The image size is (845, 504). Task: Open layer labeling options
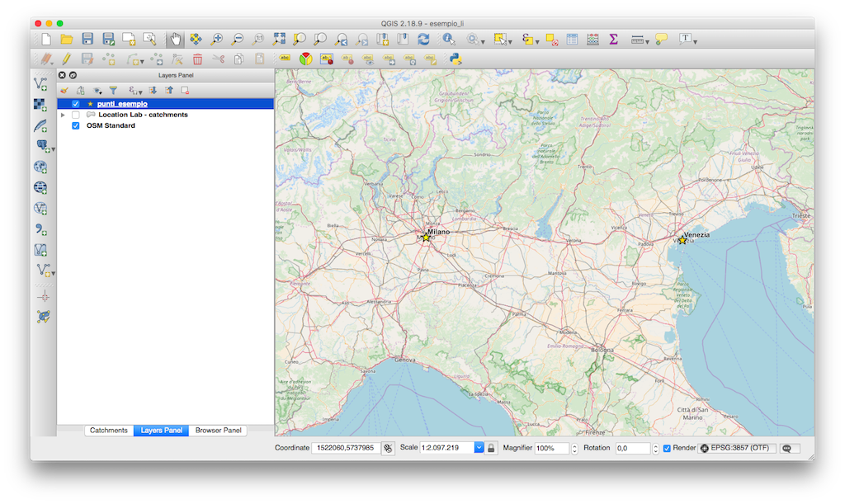(x=285, y=59)
